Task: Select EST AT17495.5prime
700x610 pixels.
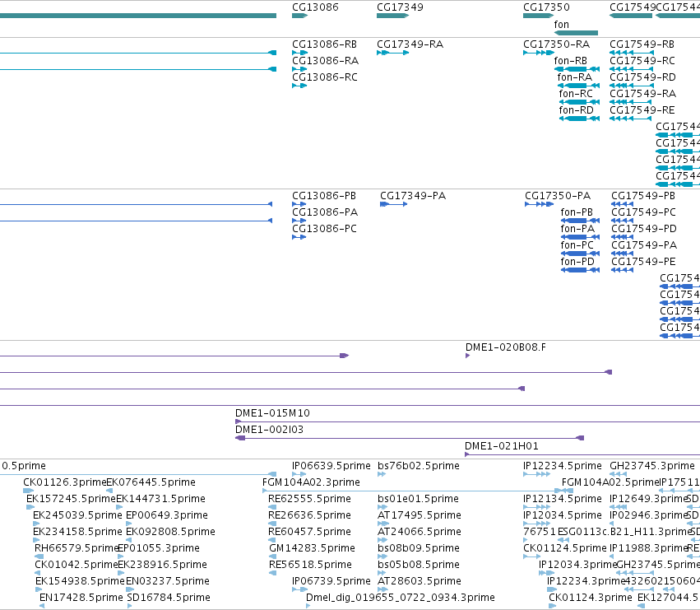Action: point(420,515)
